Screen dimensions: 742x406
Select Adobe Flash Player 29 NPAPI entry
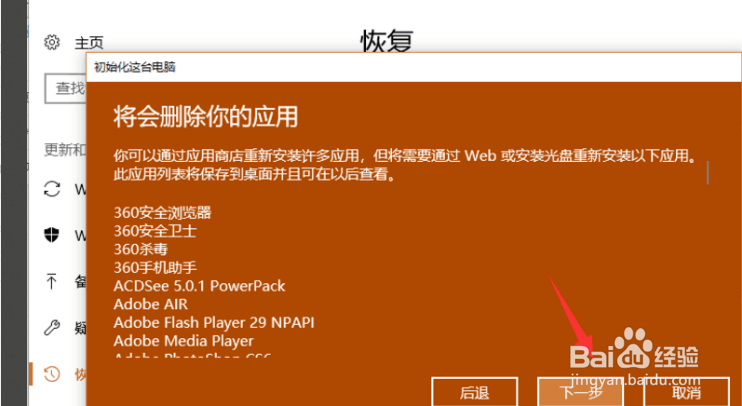tap(214, 323)
